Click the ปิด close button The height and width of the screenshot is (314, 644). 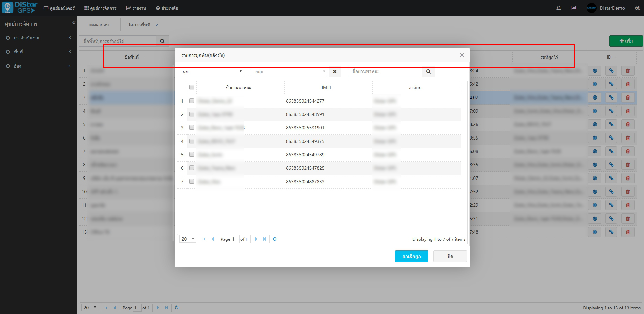pyautogui.click(x=450, y=256)
